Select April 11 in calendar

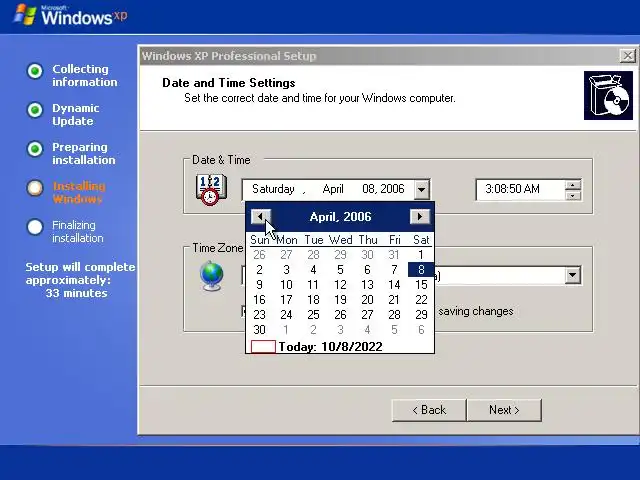313,284
